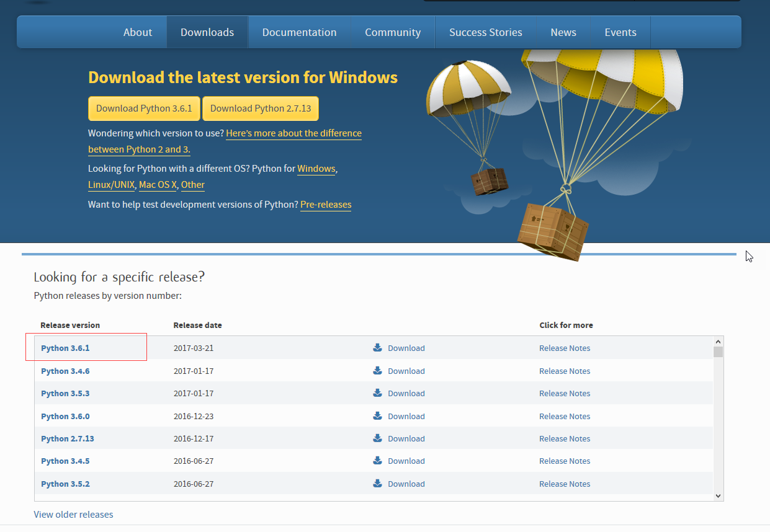The width and height of the screenshot is (770, 532).
Task: Open Release Notes for Python 3.4.6
Action: pyautogui.click(x=565, y=371)
